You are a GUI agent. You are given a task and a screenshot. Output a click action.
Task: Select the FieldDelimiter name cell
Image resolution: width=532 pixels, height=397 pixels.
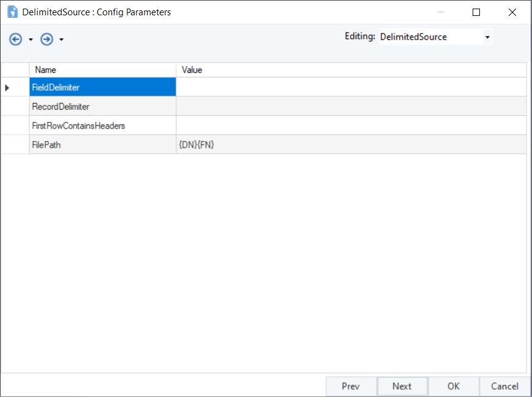(x=102, y=87)
